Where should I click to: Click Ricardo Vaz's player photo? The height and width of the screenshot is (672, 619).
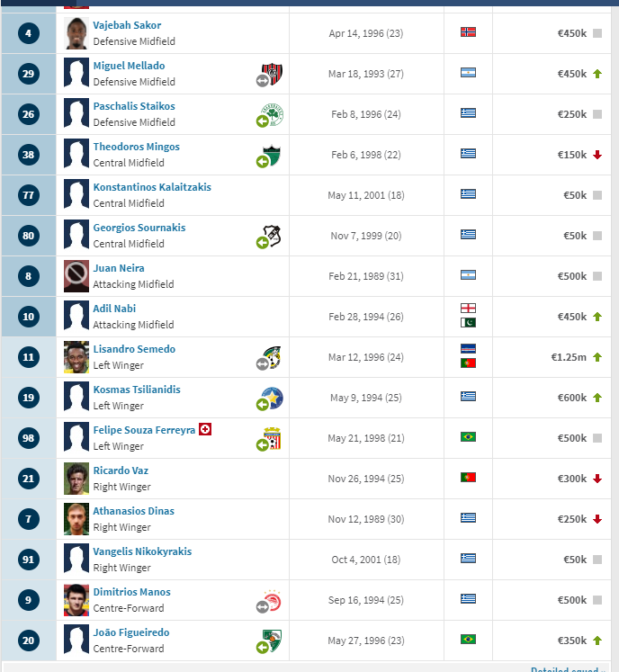point(76,479)
